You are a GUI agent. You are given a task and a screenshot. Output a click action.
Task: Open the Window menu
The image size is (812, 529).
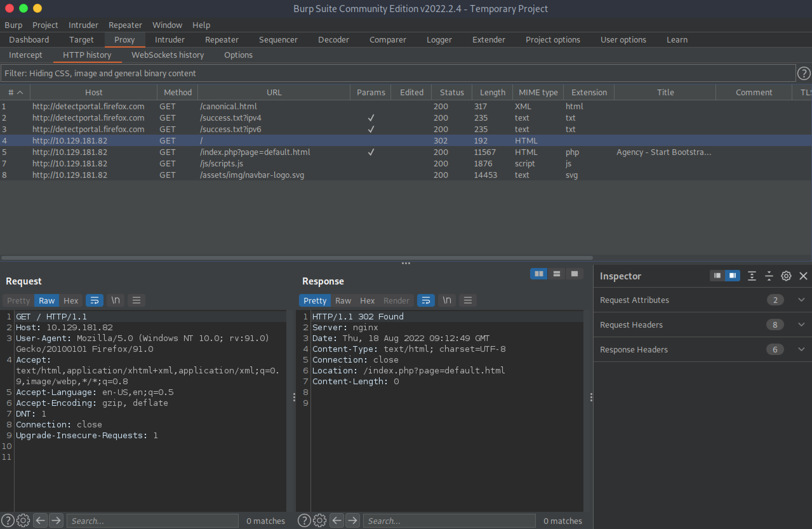click(x=167, y=25)
